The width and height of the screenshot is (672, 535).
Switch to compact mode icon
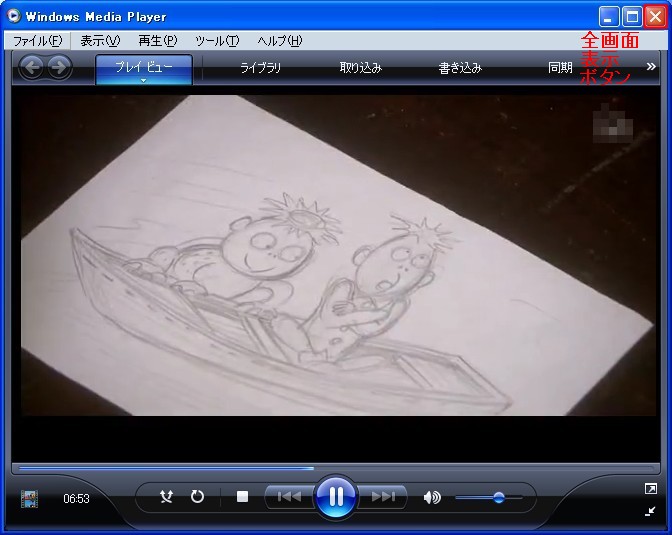(x=651, y=511)
